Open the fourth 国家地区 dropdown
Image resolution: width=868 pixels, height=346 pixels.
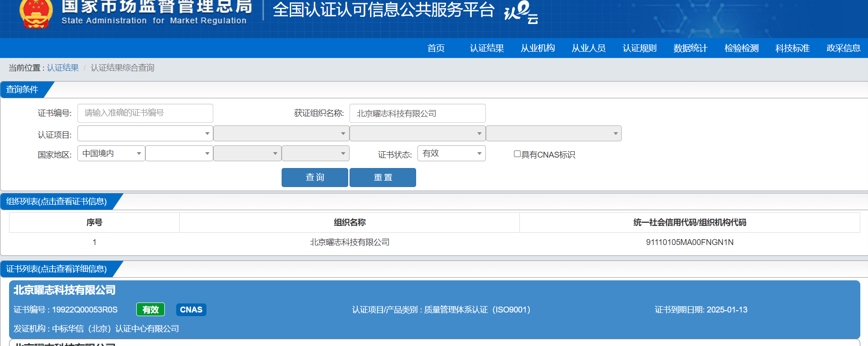[316, 154]
